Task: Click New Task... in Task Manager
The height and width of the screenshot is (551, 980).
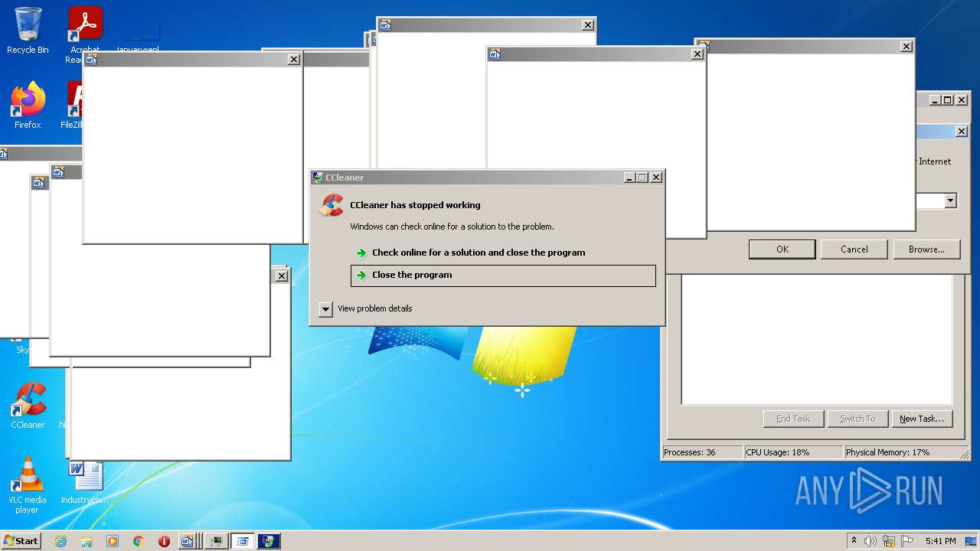Action: point(921,419)
